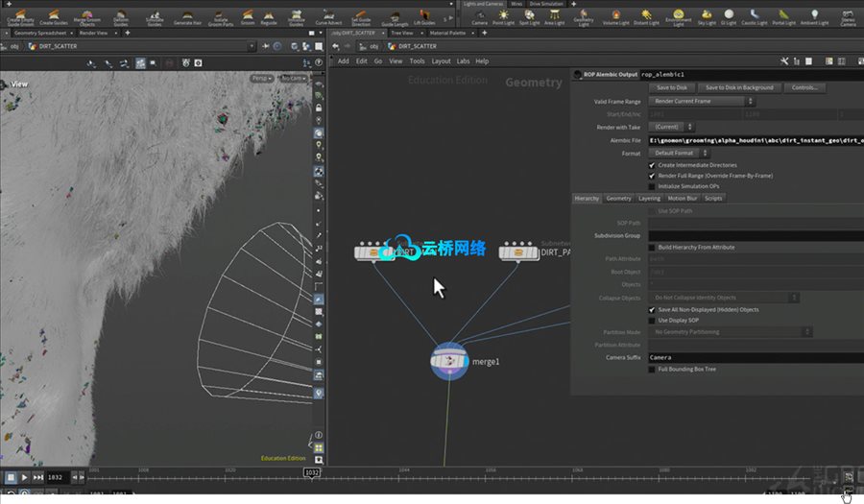The image size is (864, 504).
Task: Click the Sky Light shelf tool
Action: (707, 16)
